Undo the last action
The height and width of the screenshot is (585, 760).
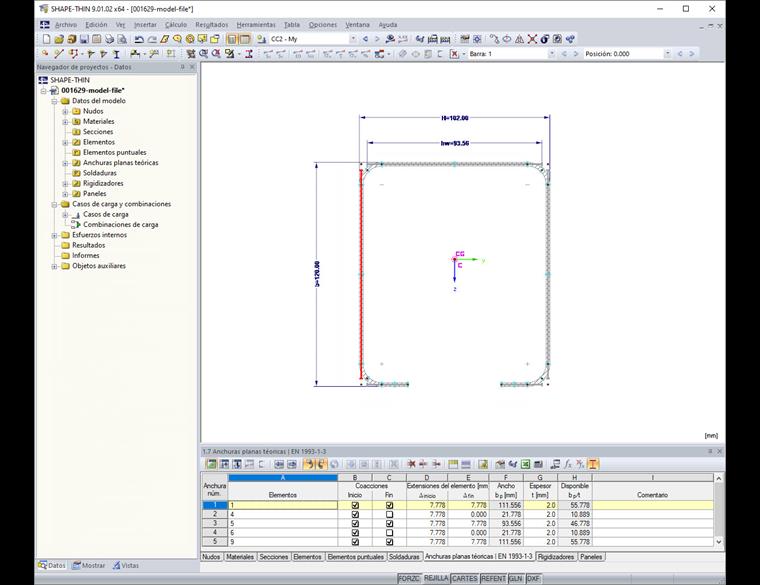[x=139, y=39]
